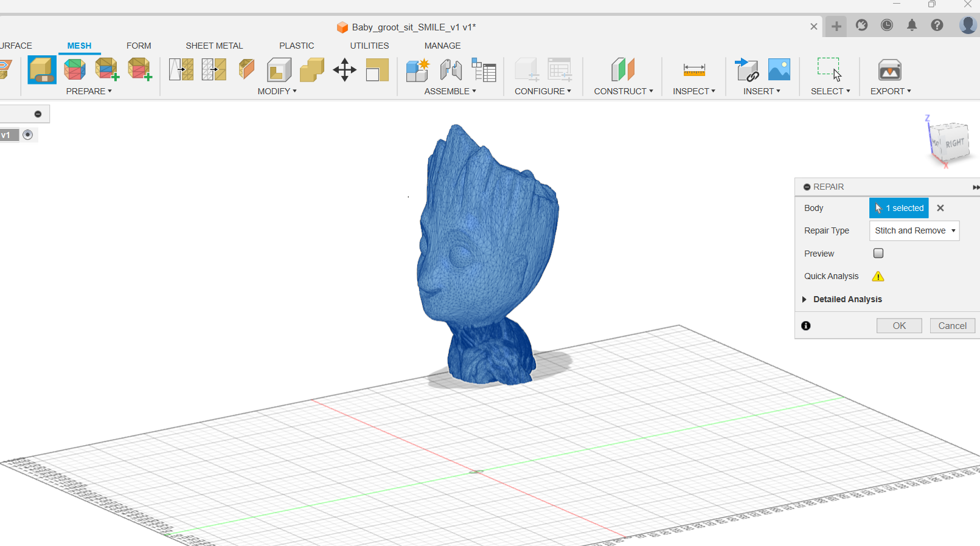Click the Quick Analysis warning icon
The image size is (980, 546).
(x=878, y=276)
